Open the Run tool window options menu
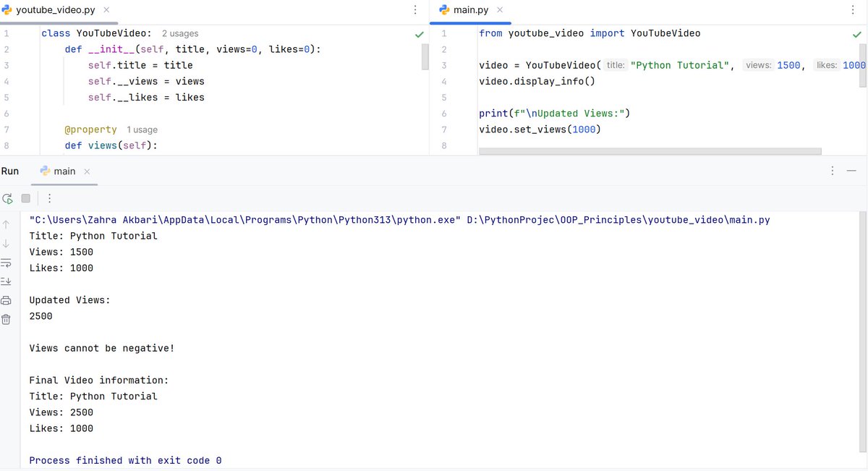868x471 pixels. pos(833,171)
